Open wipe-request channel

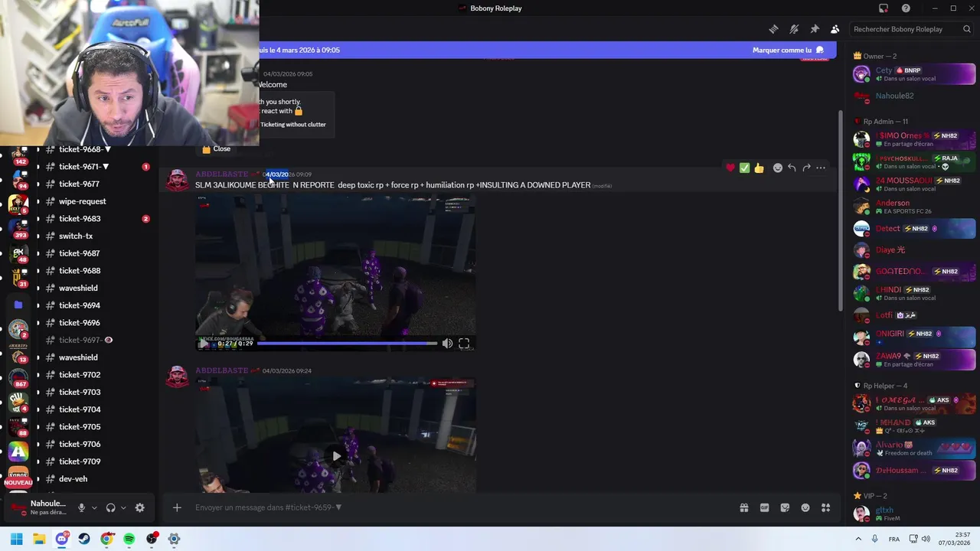[82, 201]
